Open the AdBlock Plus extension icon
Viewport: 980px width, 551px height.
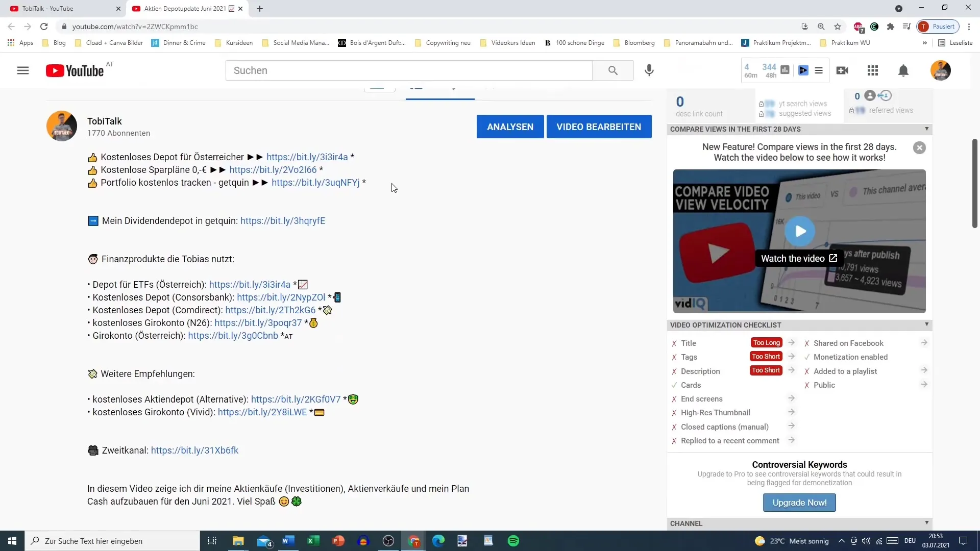coord(858,27)
